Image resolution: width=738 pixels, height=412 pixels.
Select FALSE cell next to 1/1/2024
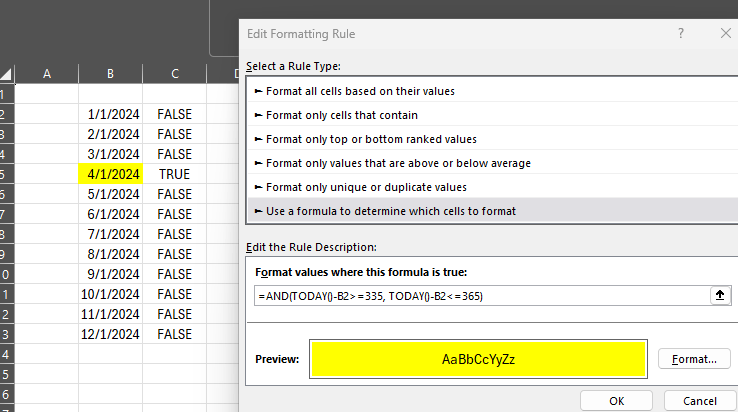click(x=175, y=114)
